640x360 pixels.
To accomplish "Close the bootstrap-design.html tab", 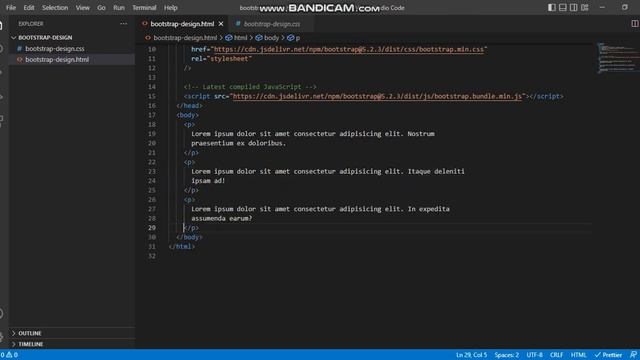I will pyautogui.click(x=221, y=24).
